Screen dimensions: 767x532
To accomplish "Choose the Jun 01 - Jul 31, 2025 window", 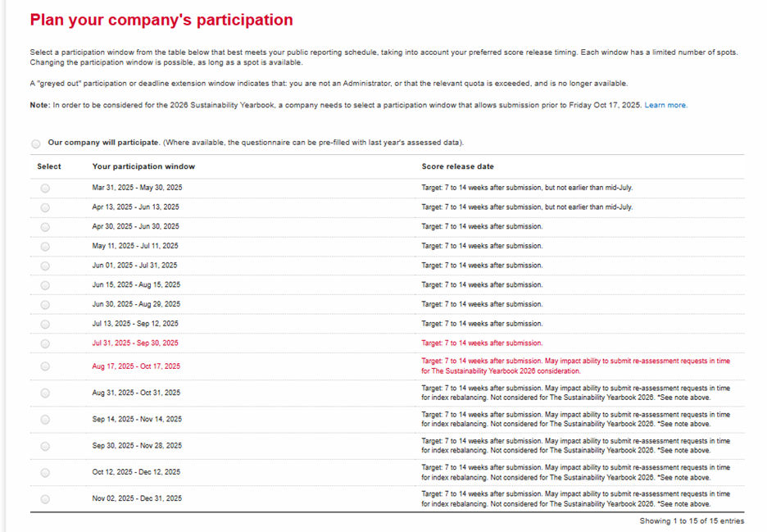I will (45, 266).
